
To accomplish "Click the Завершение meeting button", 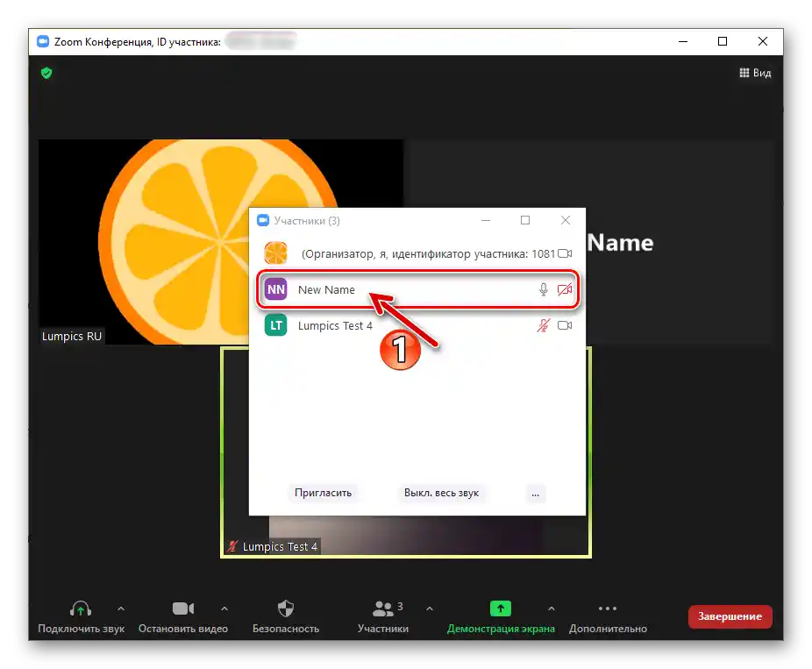I will [730, 616].
